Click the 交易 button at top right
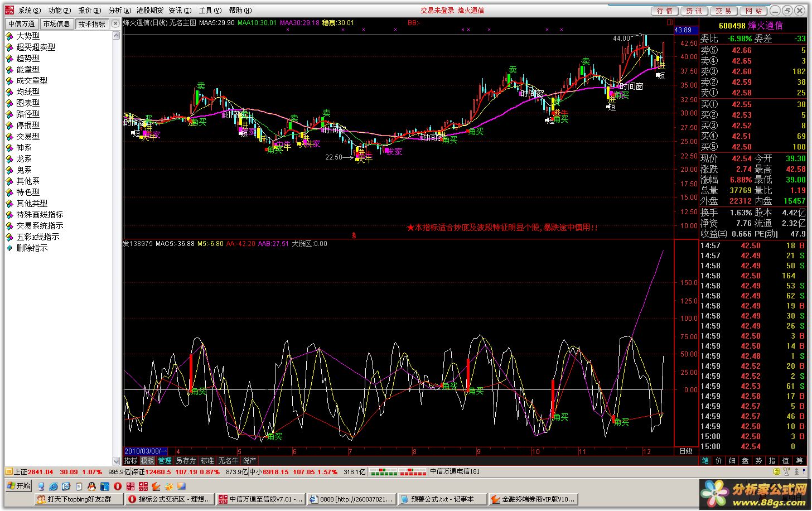 [724, 11]
